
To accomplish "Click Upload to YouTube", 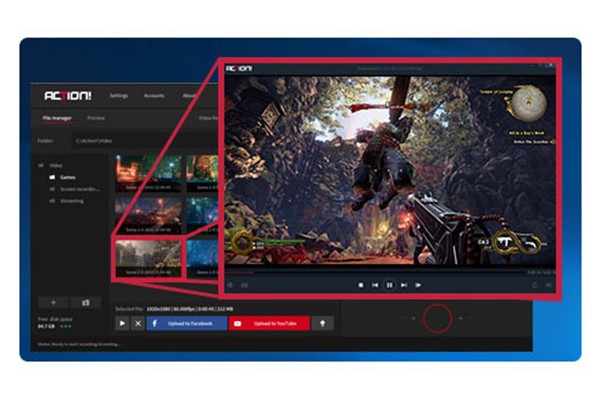I will click(269, 323).
